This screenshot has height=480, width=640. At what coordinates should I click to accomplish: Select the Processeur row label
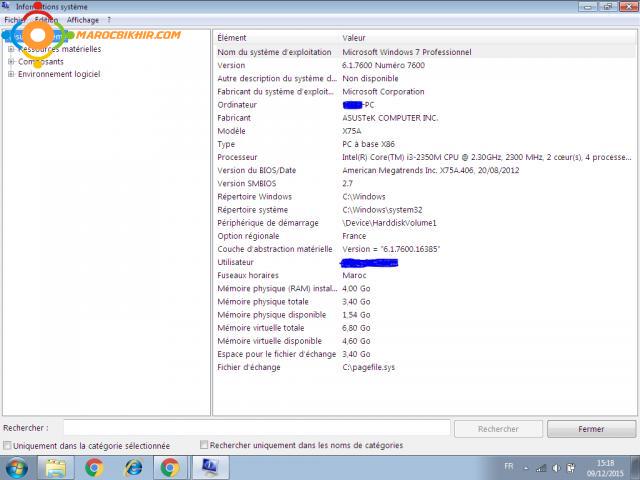pos(237,157)
